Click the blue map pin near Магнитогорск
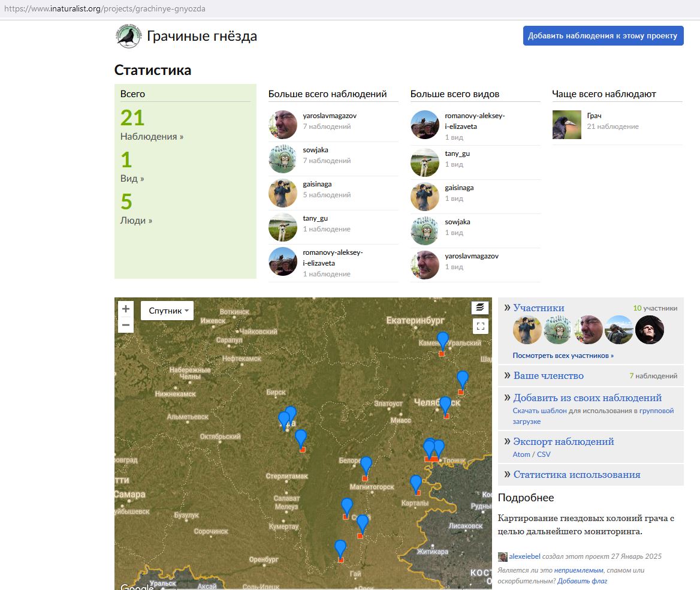 (366, 466)
